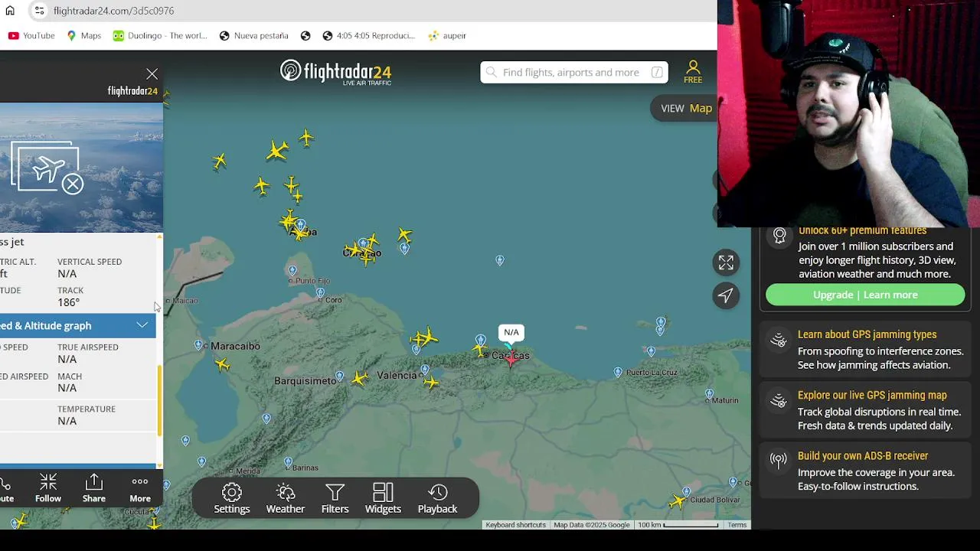This screenshot has height=551, width=980.
Task: Select the yellow plane south of Maracaibo
Action: click(x=223, y=365)
